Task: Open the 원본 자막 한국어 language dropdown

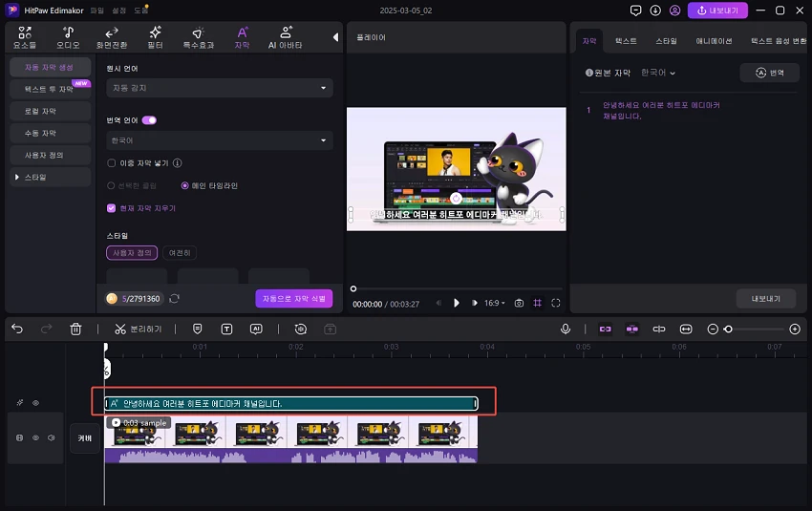Action: pos(657,73)
